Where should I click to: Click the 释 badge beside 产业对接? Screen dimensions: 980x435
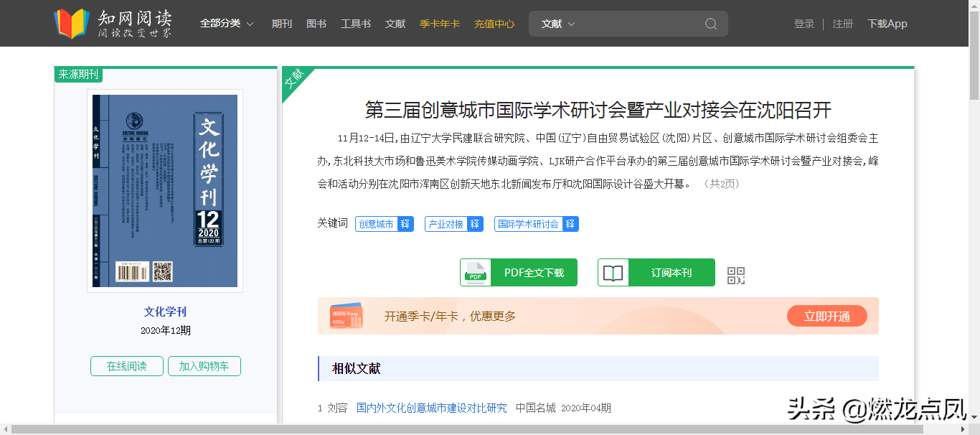point(475,223)
